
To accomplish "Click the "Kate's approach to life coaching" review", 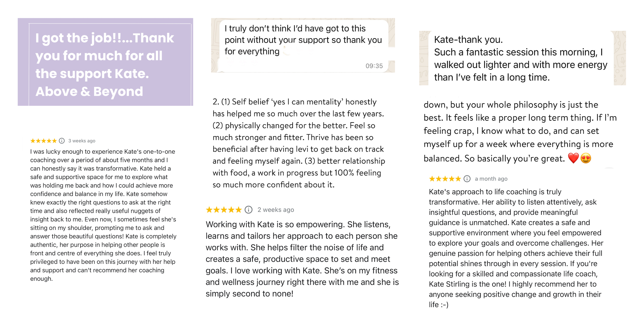I will tap(516, 248).
